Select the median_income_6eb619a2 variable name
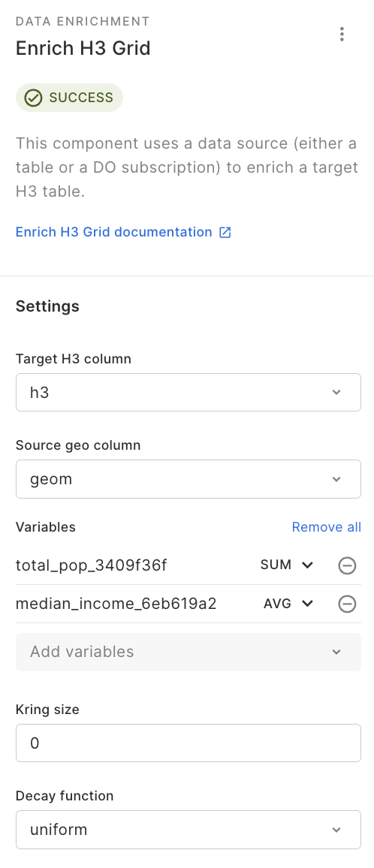This screenshot has height=868, width=374. pyautogui.click(x=116, y=604)
